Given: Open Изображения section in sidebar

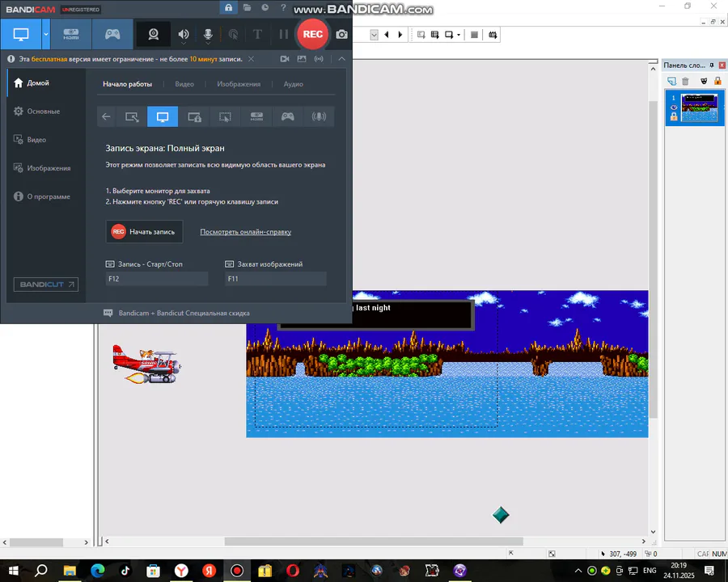Looking at the screenshot, I should point(46,168).
